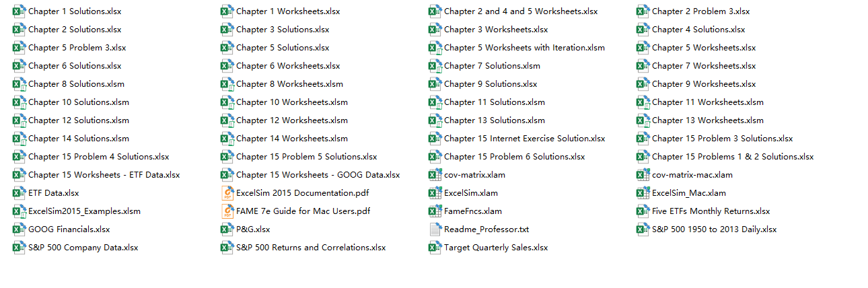Select Chapter 15 Worksheets - GOOG Data.xlsx name
The width and height of the screenshot is (868, 288).
(x=318, y=175)
